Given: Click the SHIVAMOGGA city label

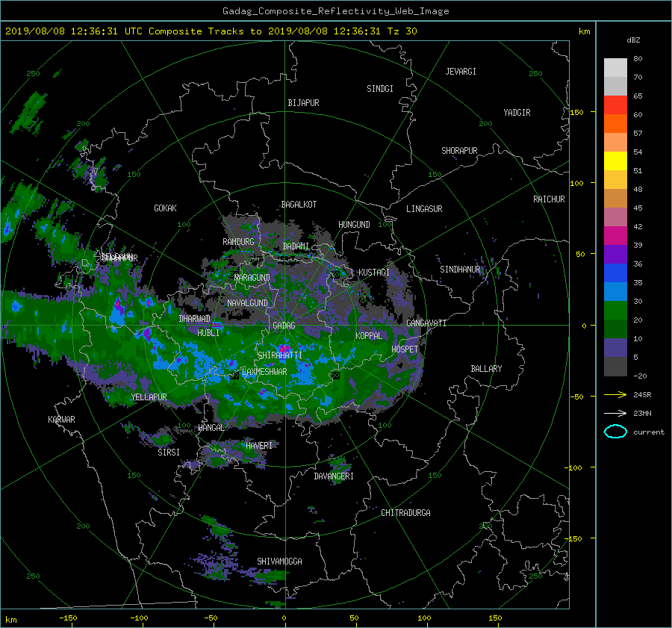Looking at the screenshot, I should [279, 561].
